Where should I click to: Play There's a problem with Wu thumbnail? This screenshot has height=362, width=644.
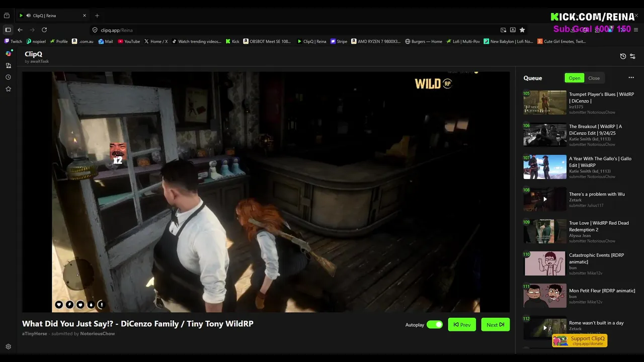[x=545, y=199]
